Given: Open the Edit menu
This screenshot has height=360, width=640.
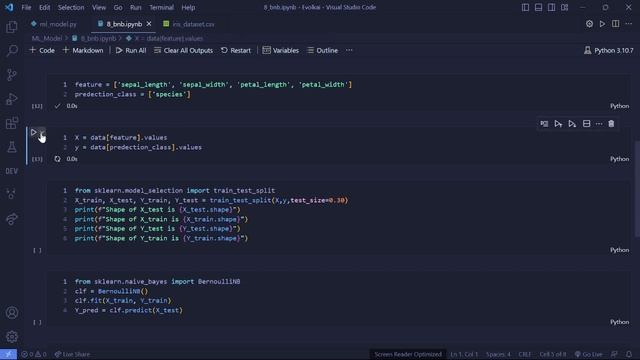Looking at the screenshot, I should coord(44,7).
